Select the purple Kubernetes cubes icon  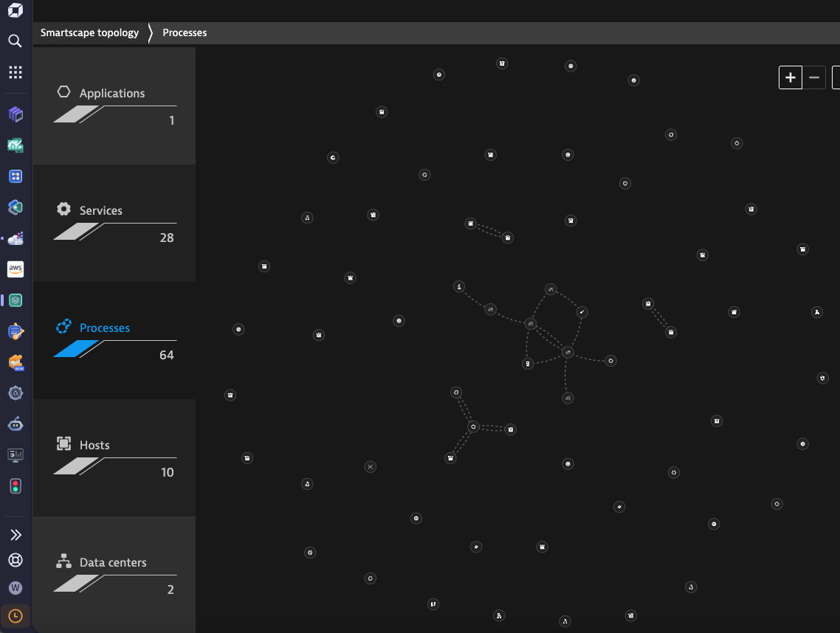tap(15, 114)
